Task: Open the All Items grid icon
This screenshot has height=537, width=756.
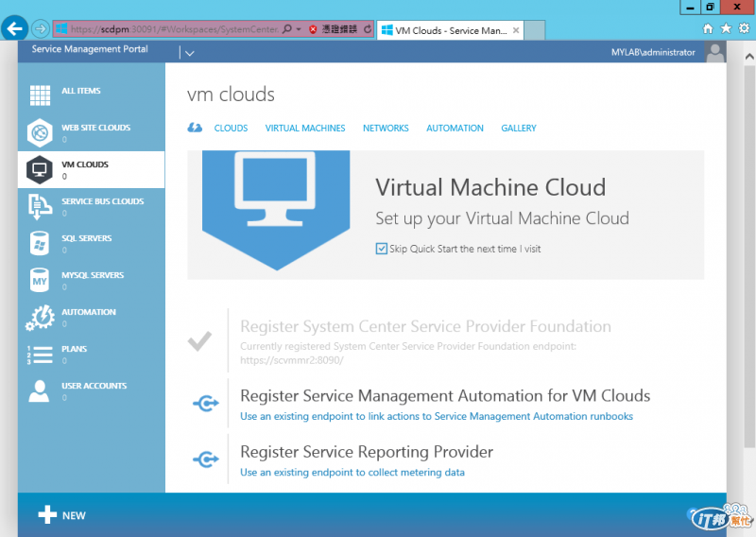Action: click(x=40, y=95)
